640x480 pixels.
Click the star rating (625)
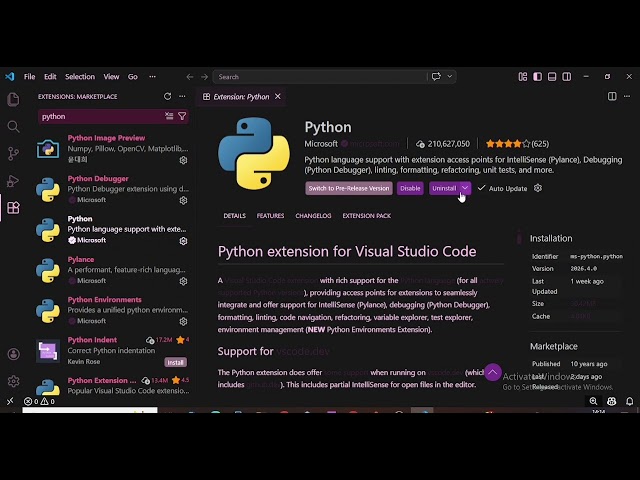click(x=517, y=144)
